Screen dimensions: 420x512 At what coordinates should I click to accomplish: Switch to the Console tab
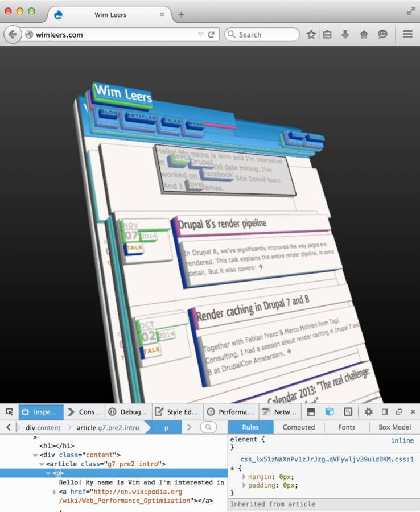(x=85, y=412)
